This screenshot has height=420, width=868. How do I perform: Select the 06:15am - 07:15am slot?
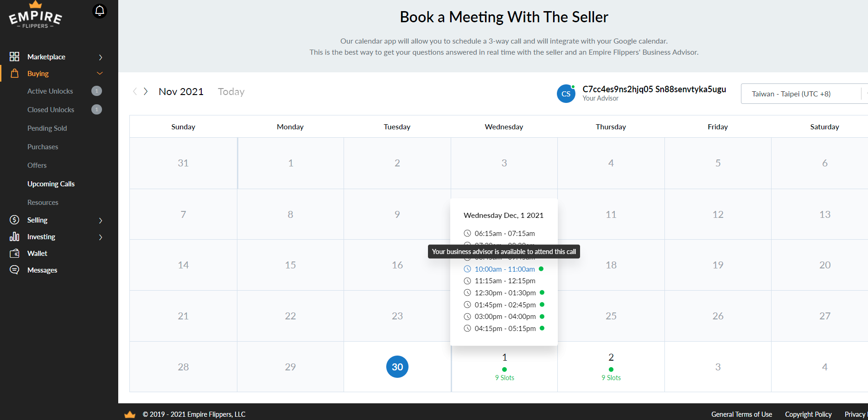click(504, 233)
